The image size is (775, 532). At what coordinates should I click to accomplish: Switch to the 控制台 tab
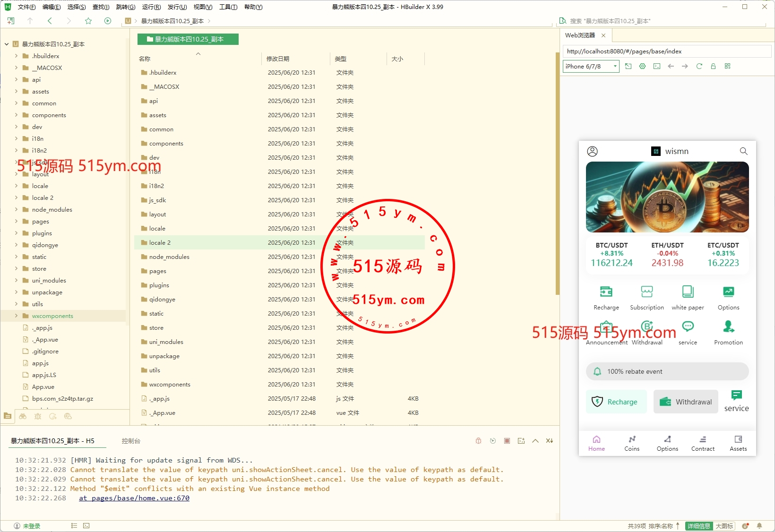point(131,441)
